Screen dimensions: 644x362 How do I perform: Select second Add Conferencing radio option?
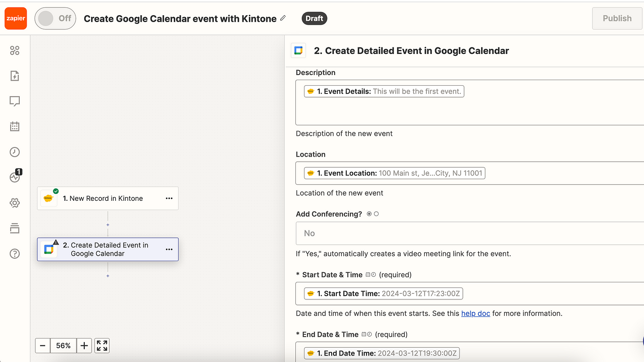(376, 214)
